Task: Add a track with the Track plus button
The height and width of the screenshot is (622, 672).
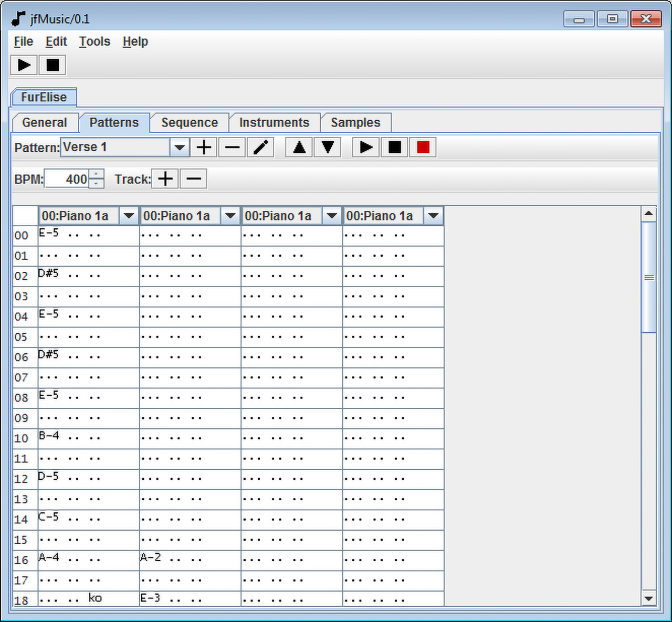Action: pos(165,179)
